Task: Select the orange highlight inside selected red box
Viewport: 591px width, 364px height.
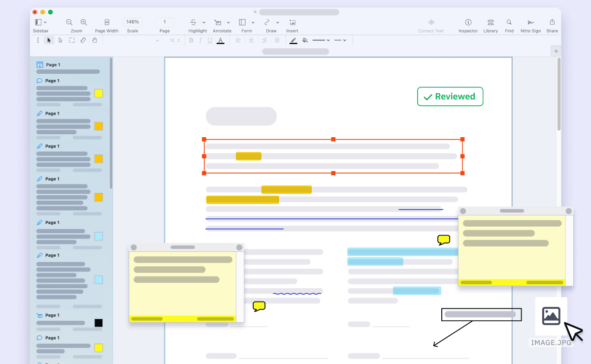Action: (248, 156)
